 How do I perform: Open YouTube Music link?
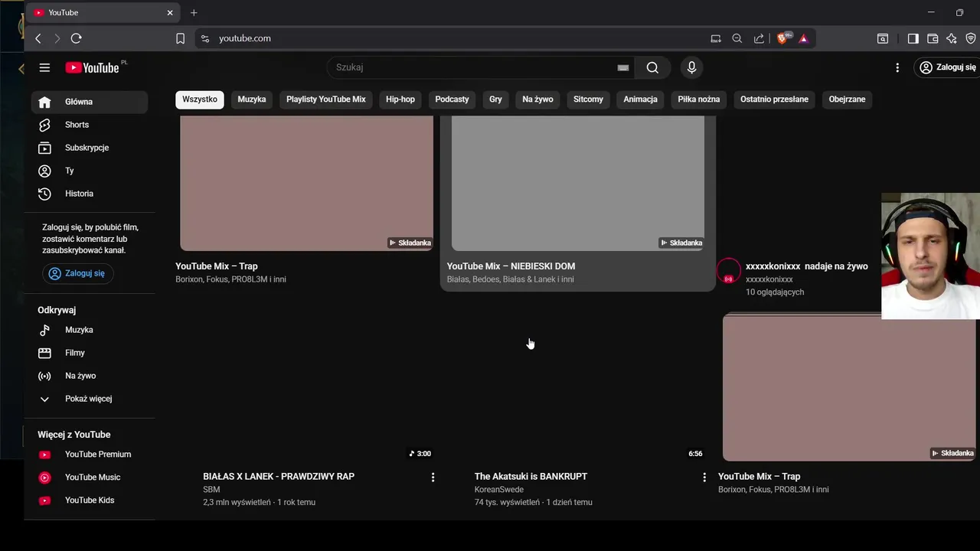(x=90, y=478)
